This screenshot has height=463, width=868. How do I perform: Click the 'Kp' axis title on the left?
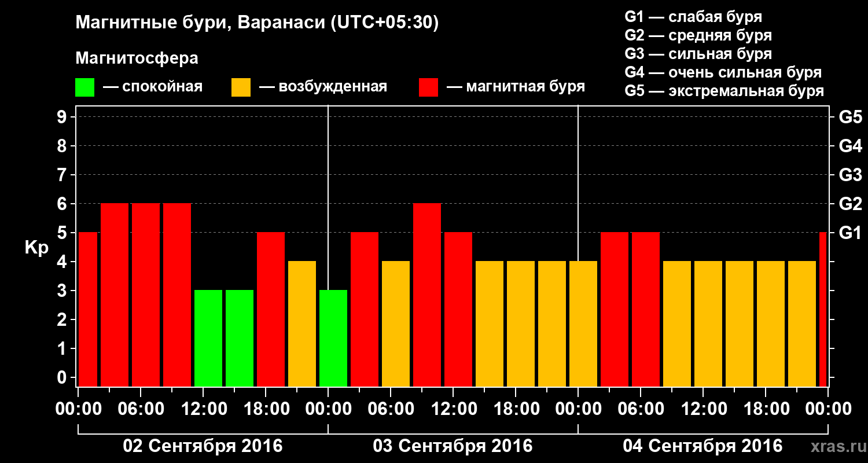(36, 248)
